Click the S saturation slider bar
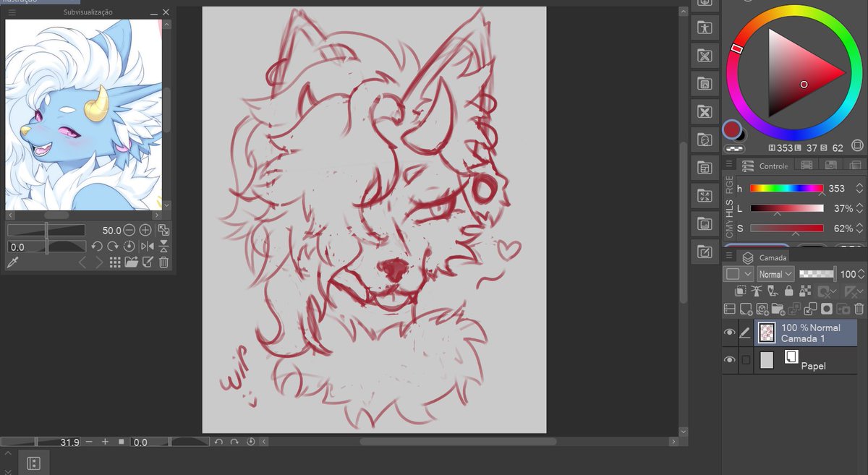 coord(787,228)
